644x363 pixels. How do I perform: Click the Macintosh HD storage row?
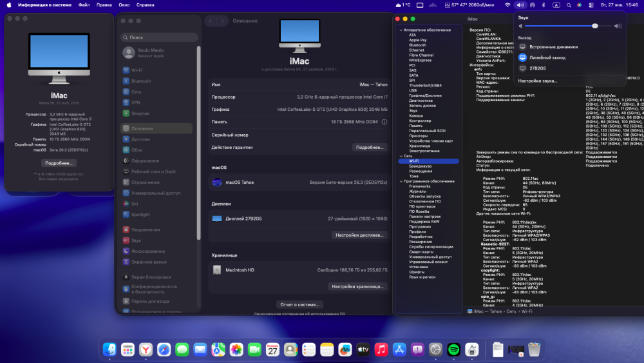pyautogui.click(x=299, y=270)
